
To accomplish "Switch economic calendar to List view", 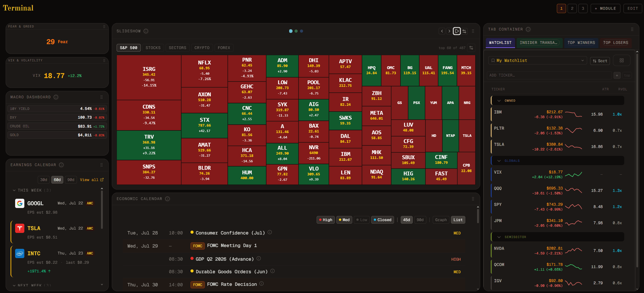I will pos(458,220).
